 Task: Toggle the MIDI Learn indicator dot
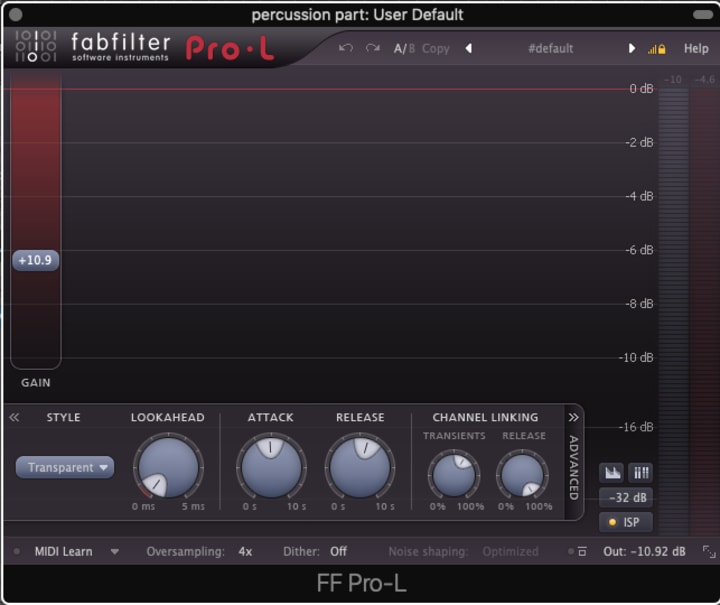pyautogui.click(x=17, y=551)
